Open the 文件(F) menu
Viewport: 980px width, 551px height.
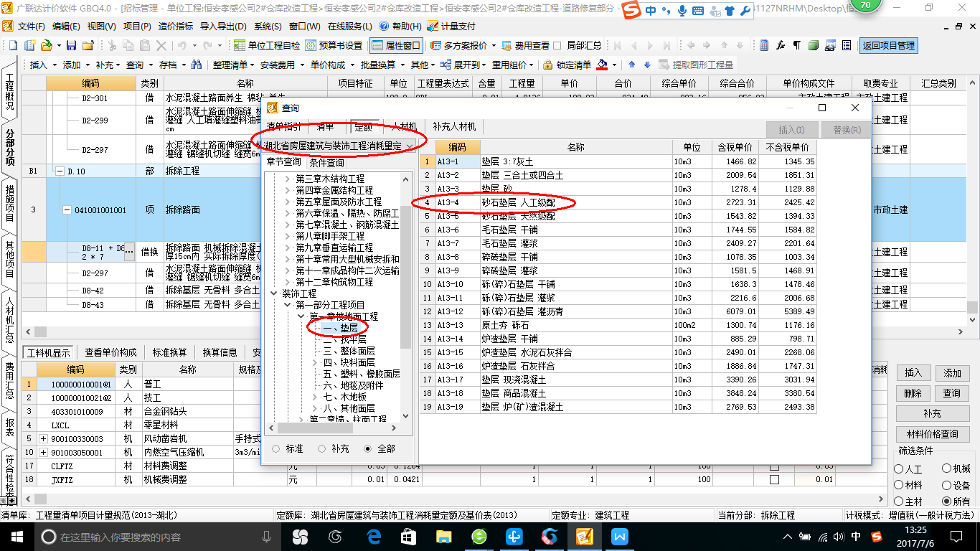tap(31, 27)
